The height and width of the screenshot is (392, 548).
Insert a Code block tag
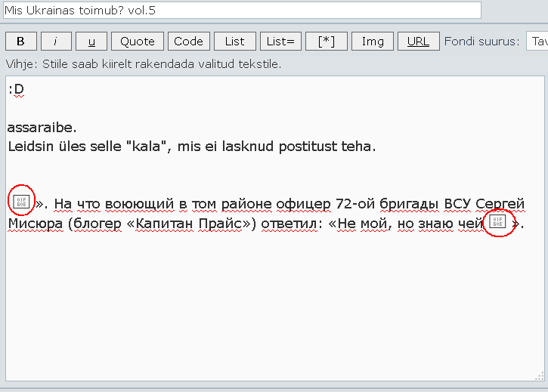click(188, 42)
